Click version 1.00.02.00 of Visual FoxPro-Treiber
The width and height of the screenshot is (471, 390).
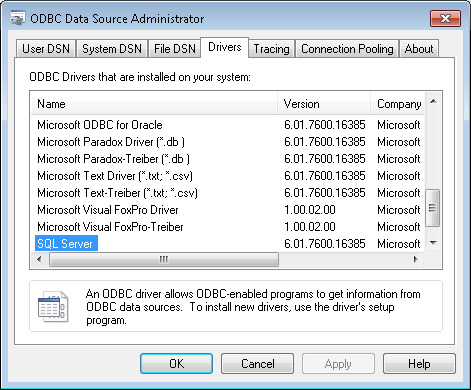click(310, 227)
